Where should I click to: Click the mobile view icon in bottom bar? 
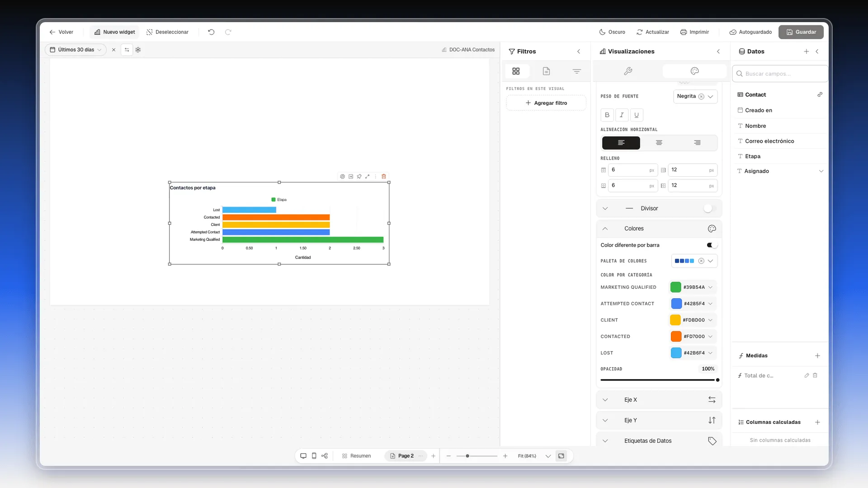[314, 456]
